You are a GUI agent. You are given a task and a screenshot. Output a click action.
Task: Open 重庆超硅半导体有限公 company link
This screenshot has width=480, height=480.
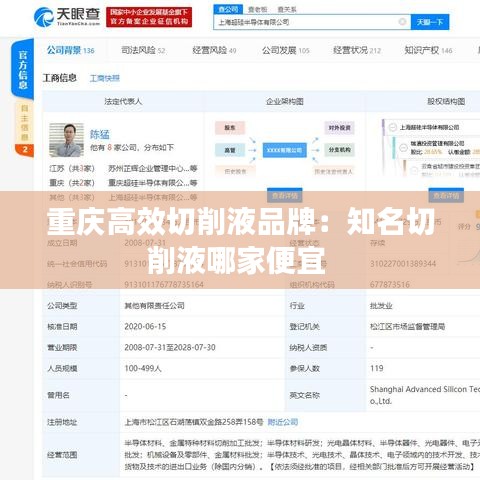pos(153,183)
